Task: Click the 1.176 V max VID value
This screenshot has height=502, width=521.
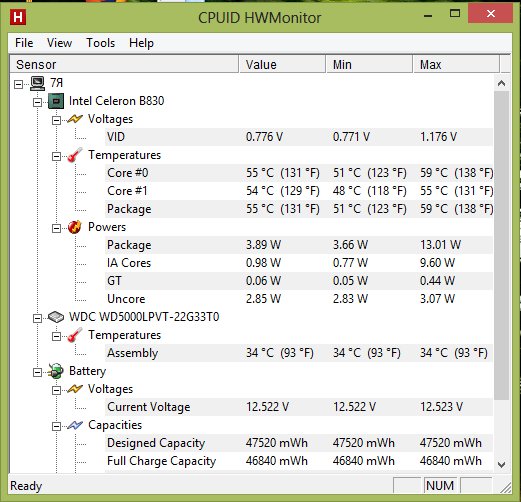Action: (438, 137)
